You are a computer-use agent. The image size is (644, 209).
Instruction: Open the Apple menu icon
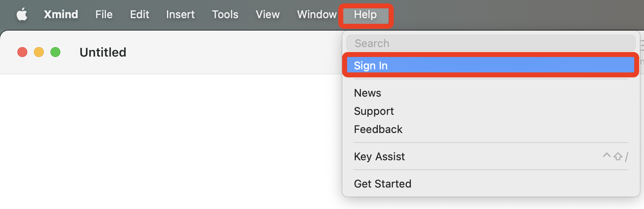(22, 14)
